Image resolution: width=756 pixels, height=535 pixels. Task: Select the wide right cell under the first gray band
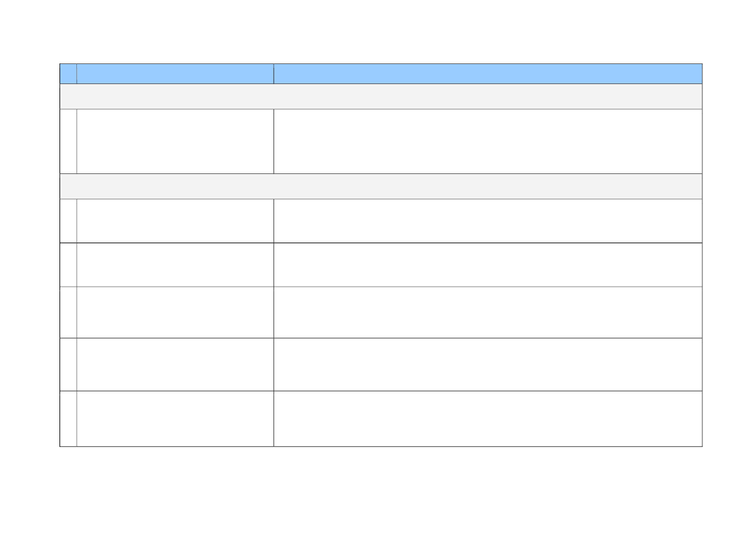point(488,141)
